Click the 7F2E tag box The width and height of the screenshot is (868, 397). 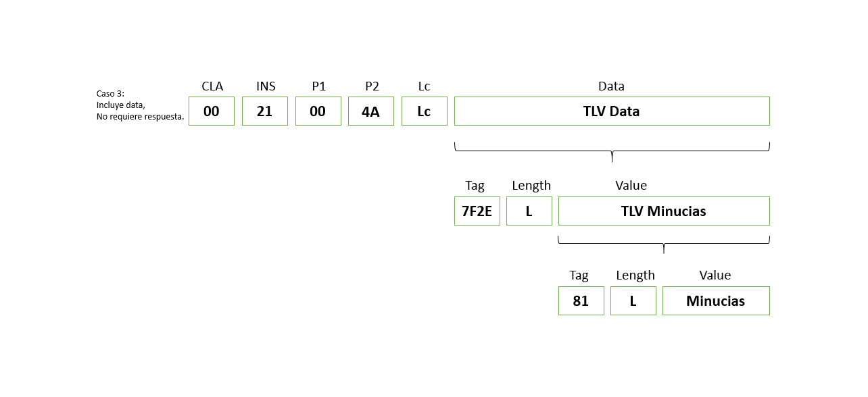[x=477, y=211]
